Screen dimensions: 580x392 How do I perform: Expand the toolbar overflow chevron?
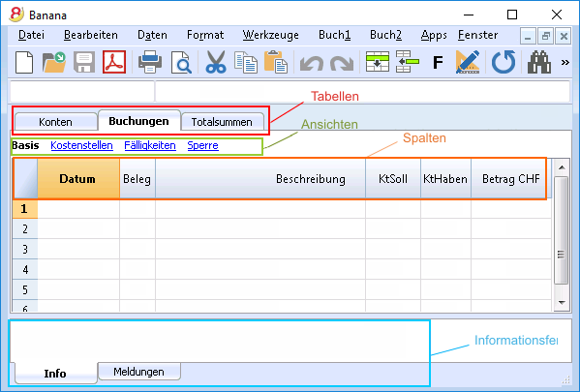(x=565, y=62)
